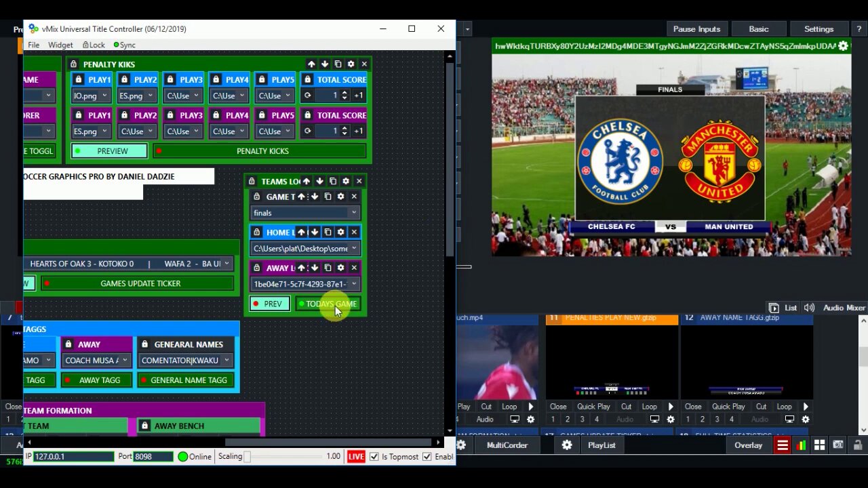Click the Lock menu item

coord(94,45)
